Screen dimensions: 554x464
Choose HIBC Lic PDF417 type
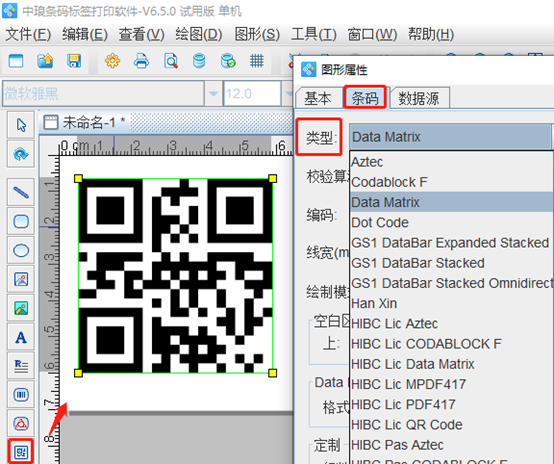click(x=452, y=404)
